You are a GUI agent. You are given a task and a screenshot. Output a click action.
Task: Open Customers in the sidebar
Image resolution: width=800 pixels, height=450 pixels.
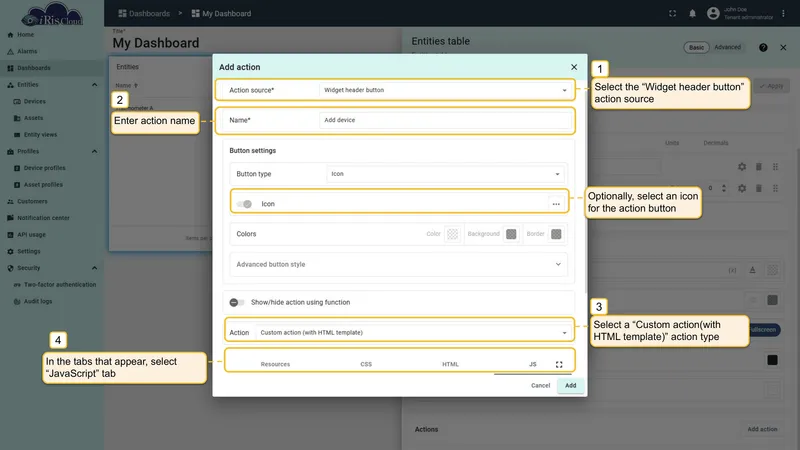click(x=32, y=202)
